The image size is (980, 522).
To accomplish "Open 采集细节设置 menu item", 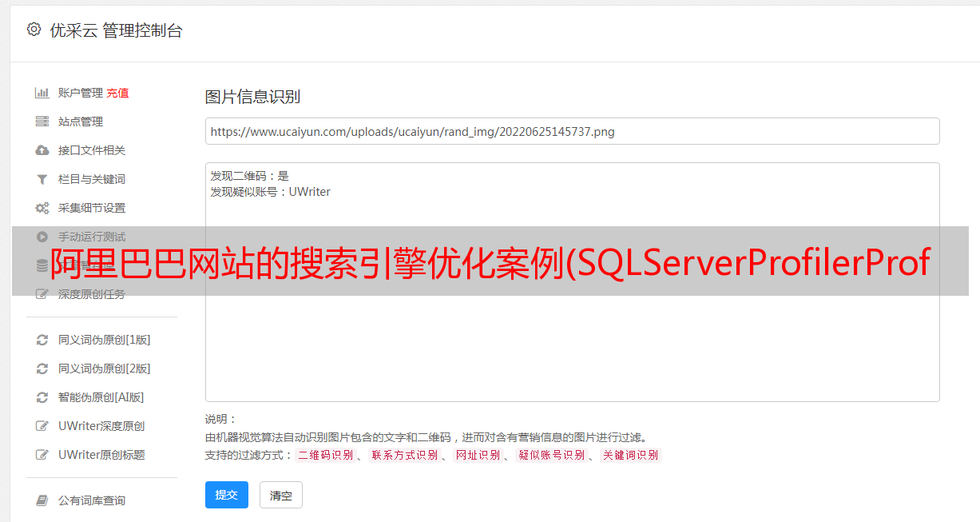I will (92, 208).
